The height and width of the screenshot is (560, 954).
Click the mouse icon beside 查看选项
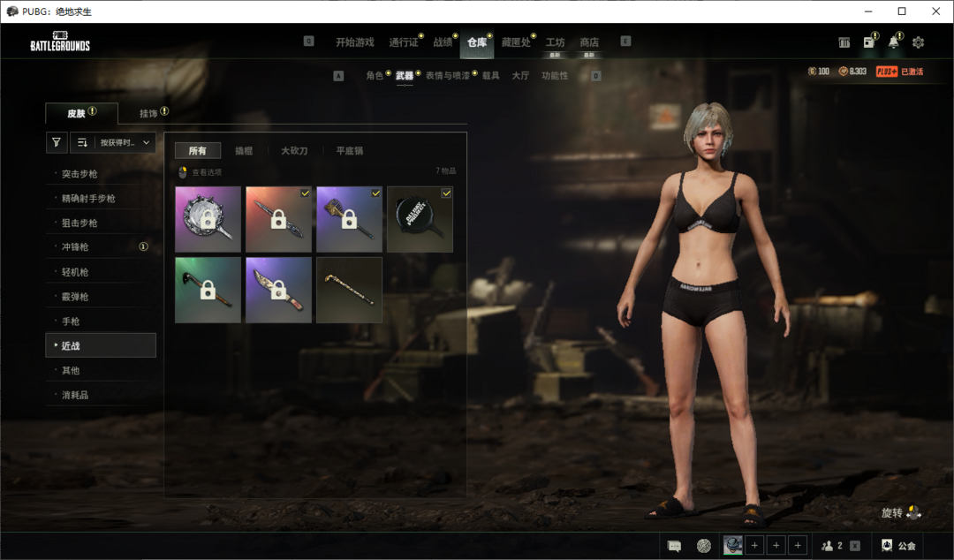[x=183, y=172]
